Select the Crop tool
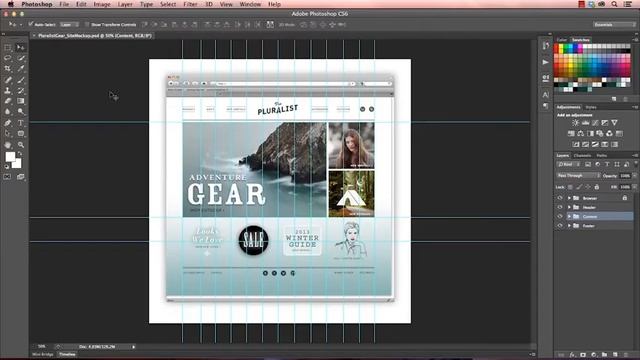This screenshot has height=360, width=640. (8, 69)
